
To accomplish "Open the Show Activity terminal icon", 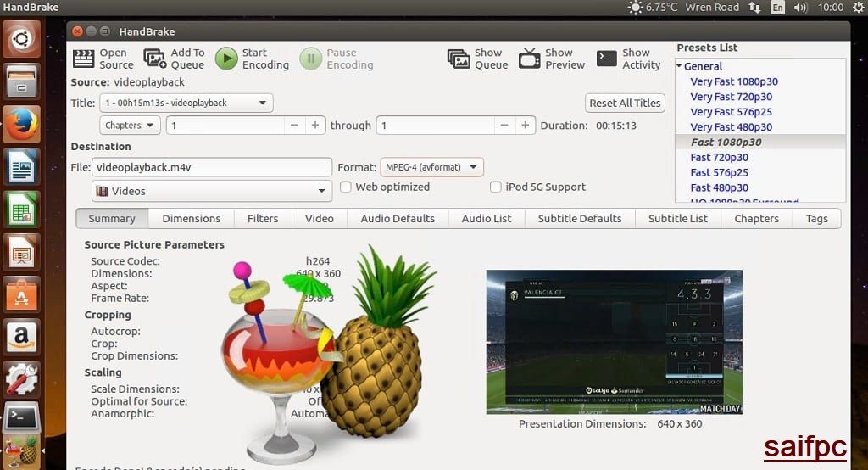I will click(x=607, y=59).
